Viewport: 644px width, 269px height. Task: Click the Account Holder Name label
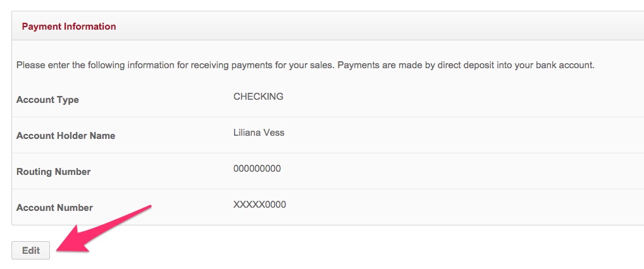pos(66,136)
